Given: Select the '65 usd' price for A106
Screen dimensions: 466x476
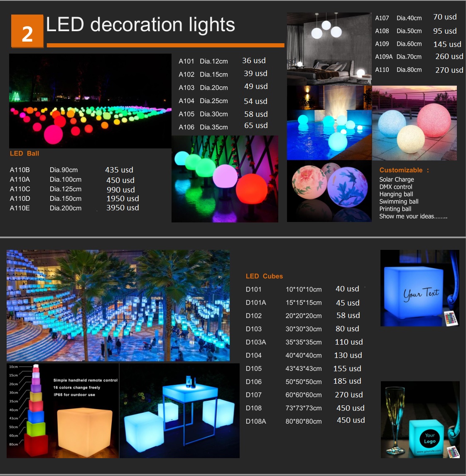Looking at the screenshot, I should pos(256,126).
